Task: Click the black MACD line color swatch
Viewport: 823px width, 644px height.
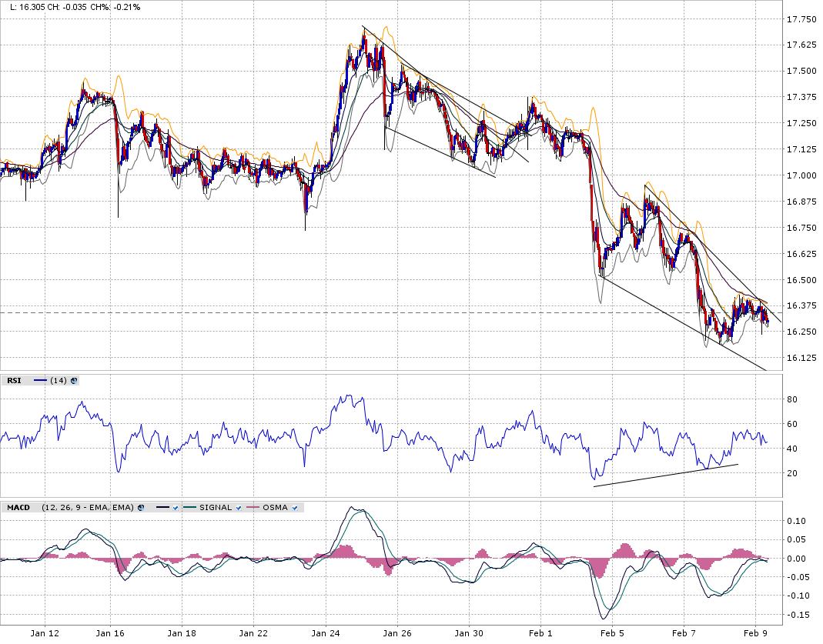Action: [162, 508]
